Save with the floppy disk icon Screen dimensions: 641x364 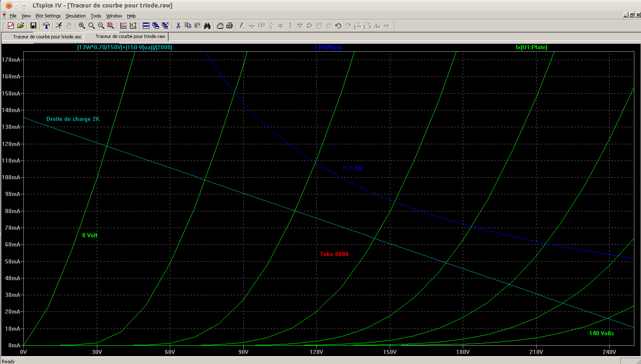(33, 26)
